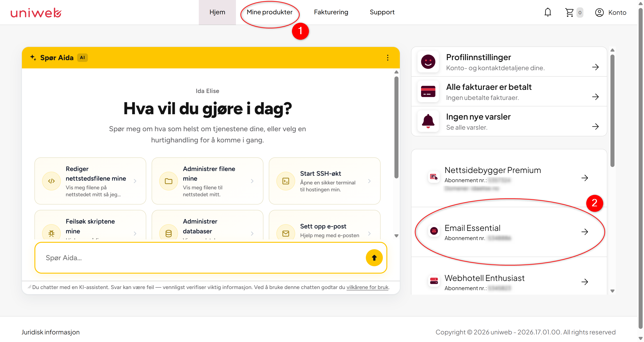Click arrow on Alle fakturaer er betalt row
Image resolution: width=644 pixels, height=342 pixels.
click(595, 97)
